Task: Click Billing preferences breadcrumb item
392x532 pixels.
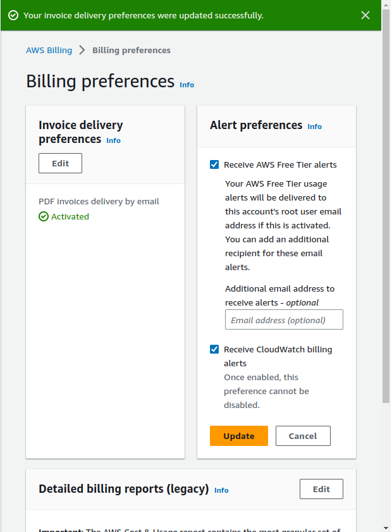Action: (x=132, y=50)
